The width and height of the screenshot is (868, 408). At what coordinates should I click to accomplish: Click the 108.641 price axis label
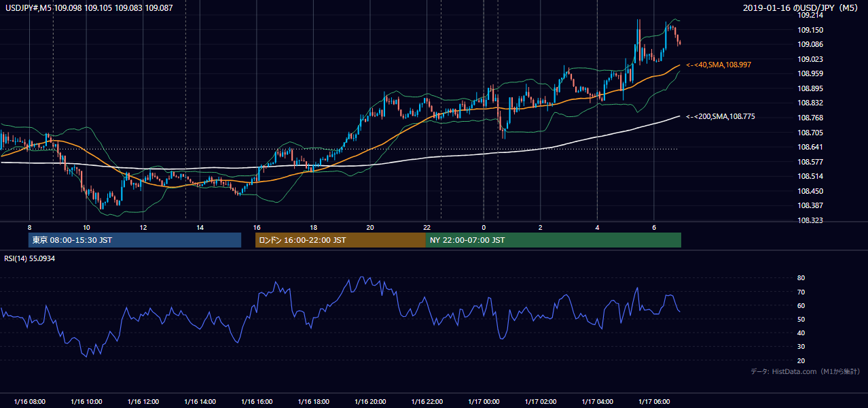pos(811,147)
